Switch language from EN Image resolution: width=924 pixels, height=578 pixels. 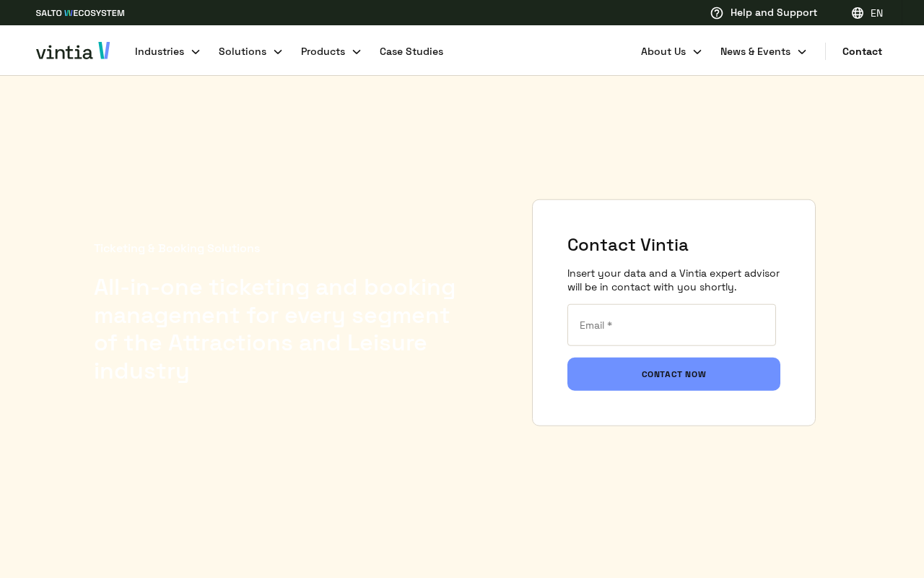[x=876, y=13]
